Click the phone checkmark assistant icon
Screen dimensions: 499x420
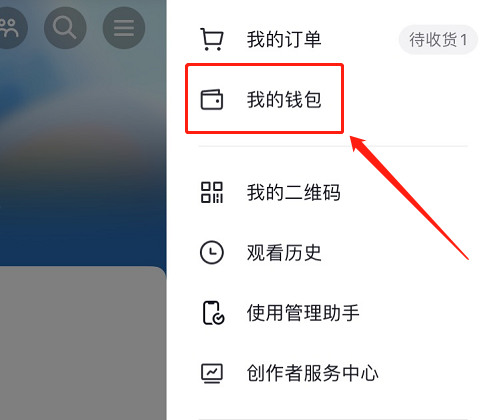[x=213, y=313]
